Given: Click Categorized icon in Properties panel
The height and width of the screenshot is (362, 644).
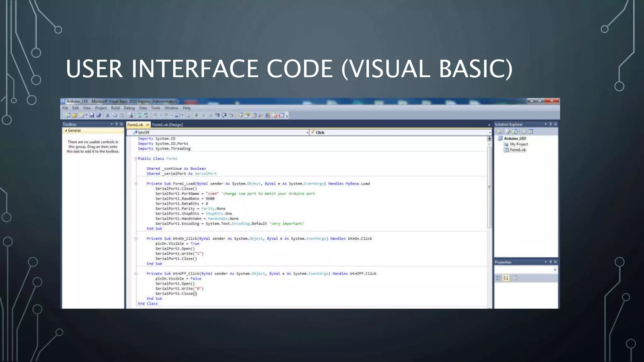Looking at the screenshot, I should pyautogui.click(x=498, y=278).
